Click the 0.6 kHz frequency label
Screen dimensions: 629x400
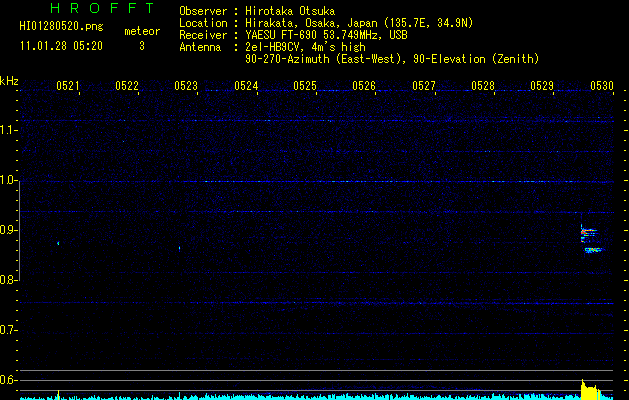click(x=8, y=380)
